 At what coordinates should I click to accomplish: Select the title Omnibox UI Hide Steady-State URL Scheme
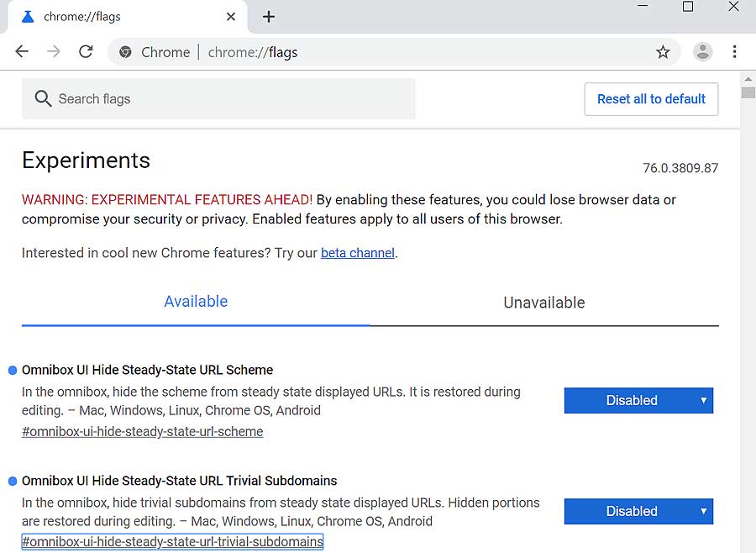[x=148, y=370]
